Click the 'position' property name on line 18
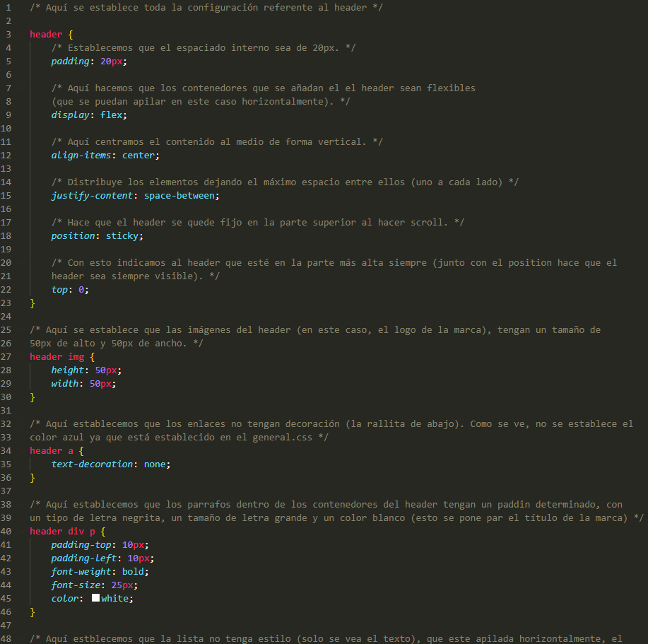The width and height of the screenshot is (648, 644). pyautogui.click(x=73, y=236)
